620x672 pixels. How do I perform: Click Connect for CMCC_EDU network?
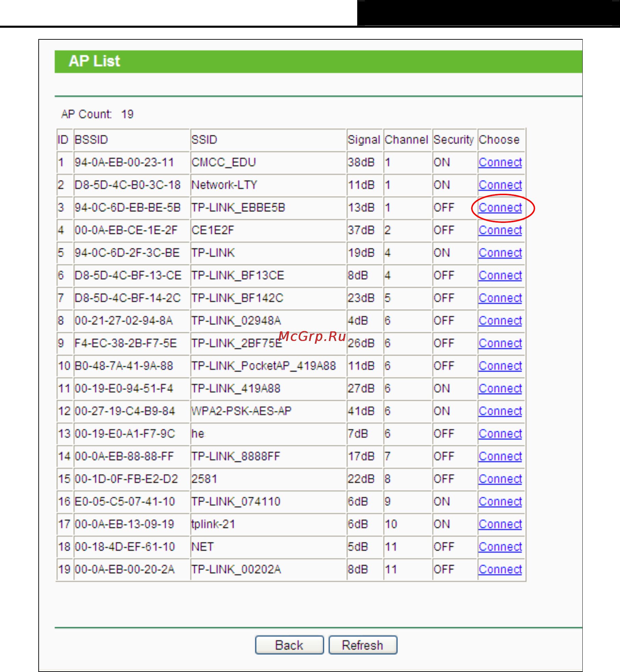[x=500, y=162]
